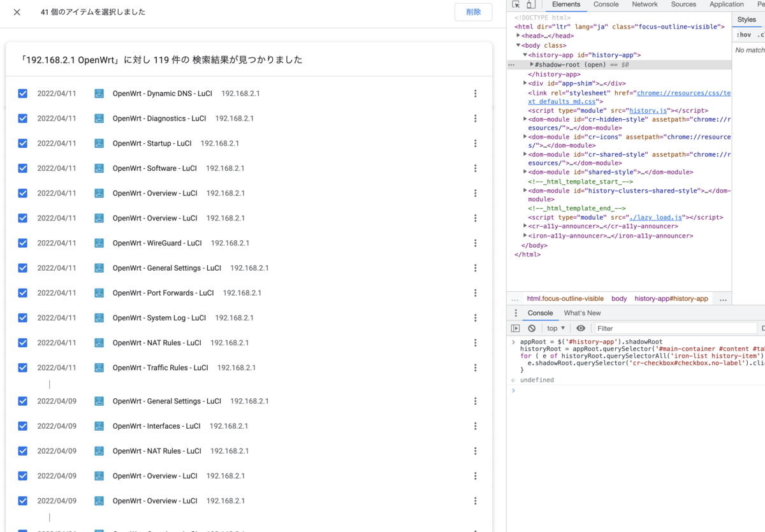Clear the console with the clear icon
Image resolution: width=765 pixels, height=532 pixels.
point(532,328)
